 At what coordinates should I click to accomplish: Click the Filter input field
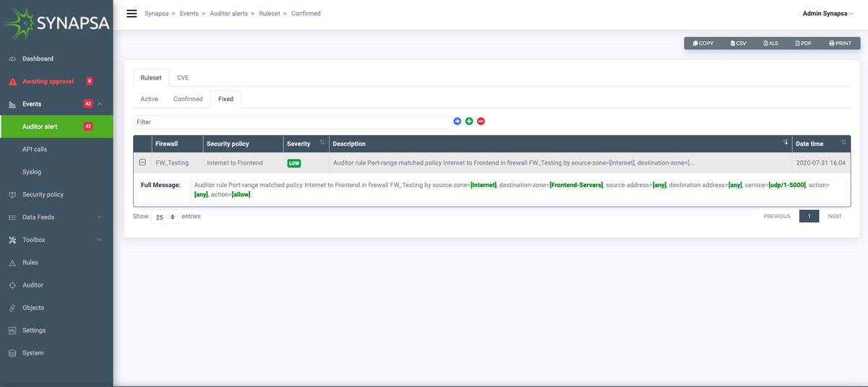291,122
